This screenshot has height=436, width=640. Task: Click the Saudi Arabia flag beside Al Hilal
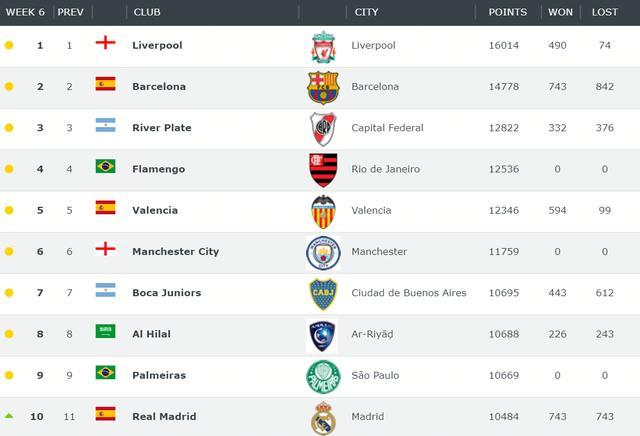point(106,331)
